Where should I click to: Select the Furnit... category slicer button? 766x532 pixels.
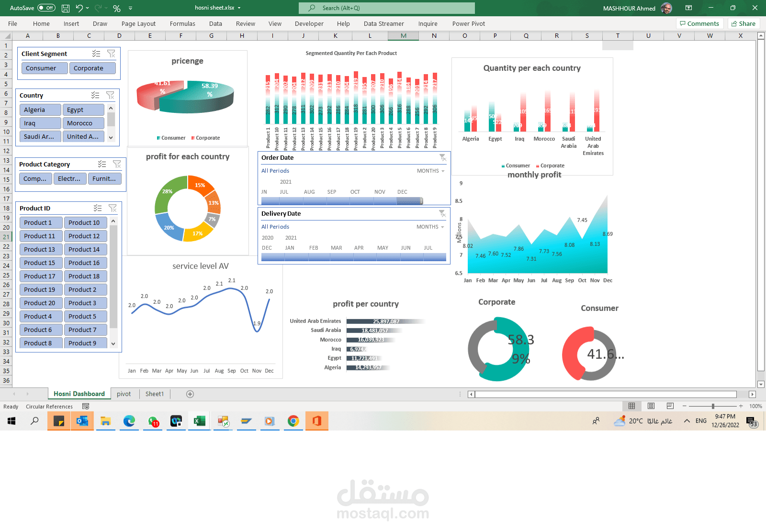point(105,179)
